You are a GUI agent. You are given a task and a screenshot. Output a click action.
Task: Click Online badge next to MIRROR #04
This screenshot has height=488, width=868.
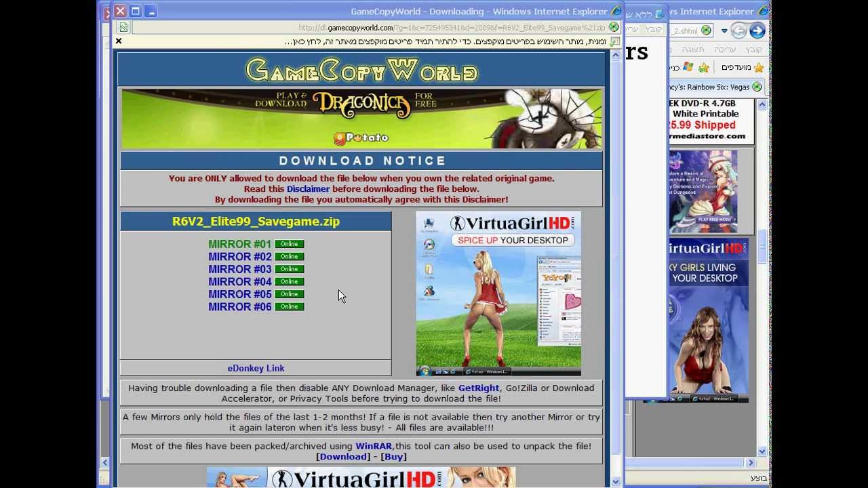289,281
